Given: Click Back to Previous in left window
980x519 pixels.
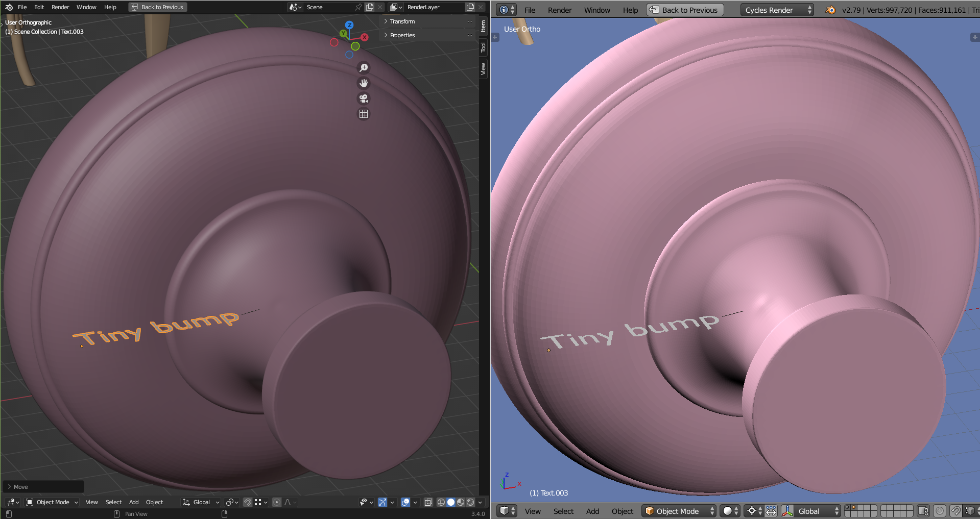Looking at the screenshot, I should tap(157, 7).
